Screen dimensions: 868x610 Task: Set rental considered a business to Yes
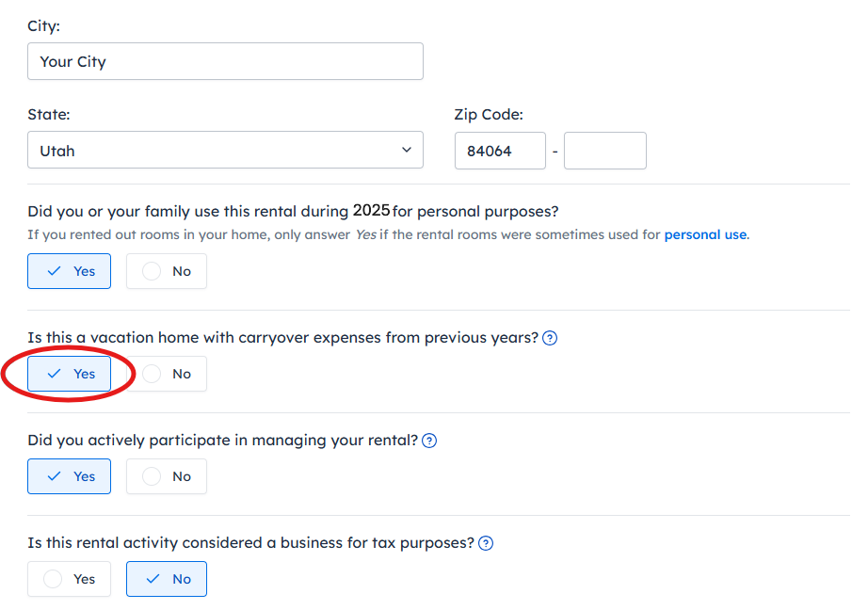[70, 579]
